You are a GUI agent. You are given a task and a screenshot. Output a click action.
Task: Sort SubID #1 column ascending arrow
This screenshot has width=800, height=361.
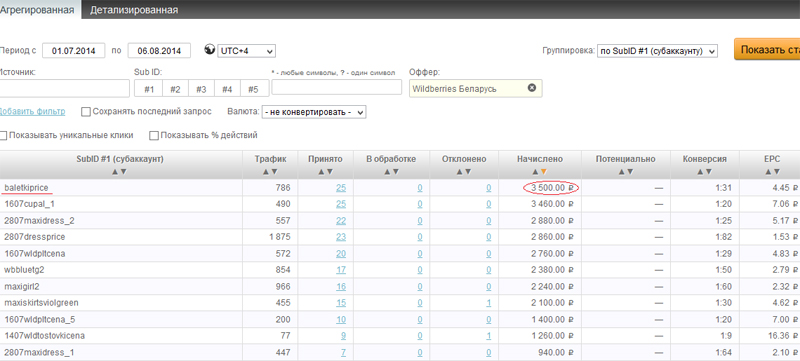point(115,172)
